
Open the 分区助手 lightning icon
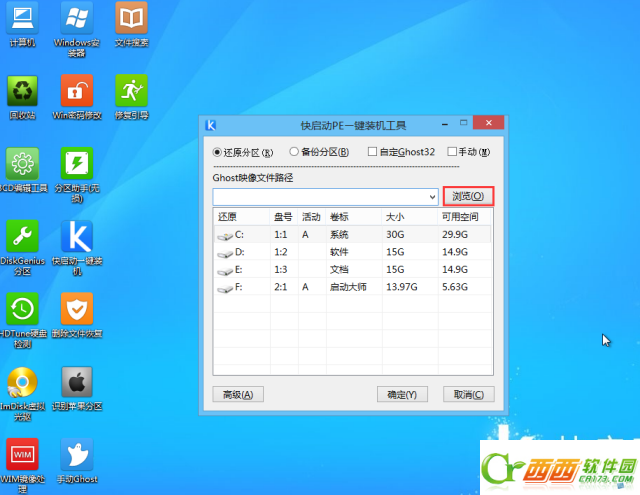click(77, 164)
